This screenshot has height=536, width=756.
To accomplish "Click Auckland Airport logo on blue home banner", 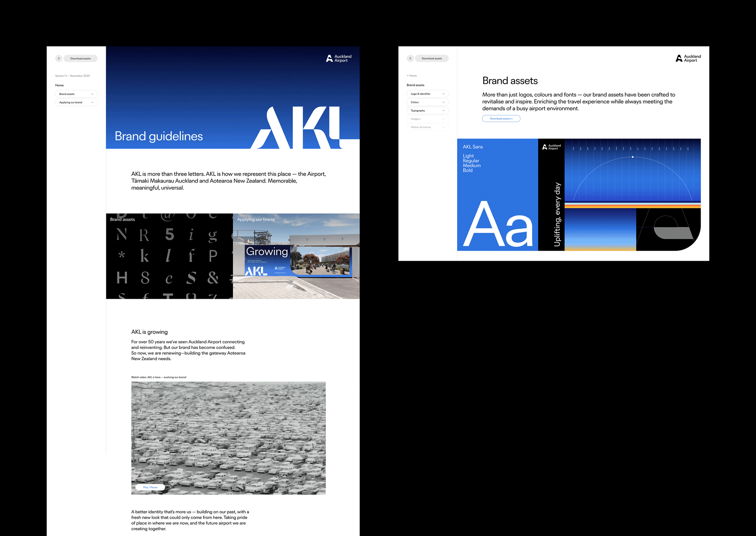I will [339, 58].
